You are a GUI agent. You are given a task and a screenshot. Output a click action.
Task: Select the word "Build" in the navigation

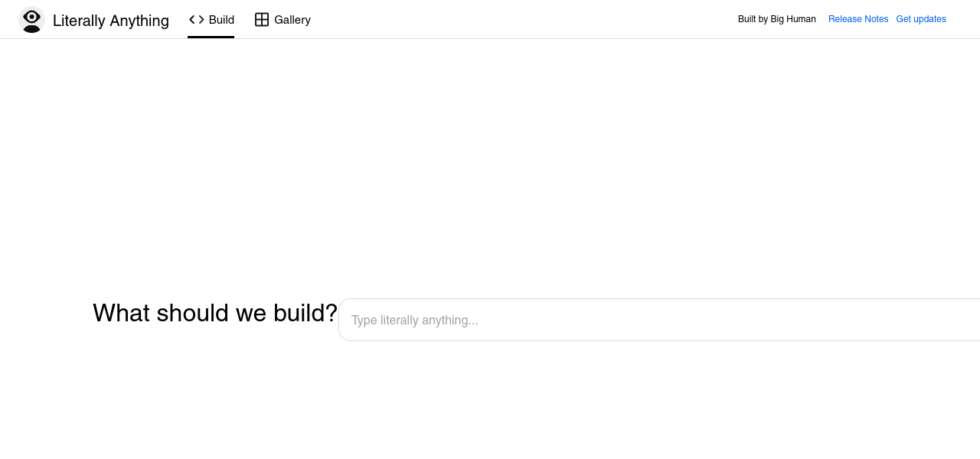click(x=221, y=20)
